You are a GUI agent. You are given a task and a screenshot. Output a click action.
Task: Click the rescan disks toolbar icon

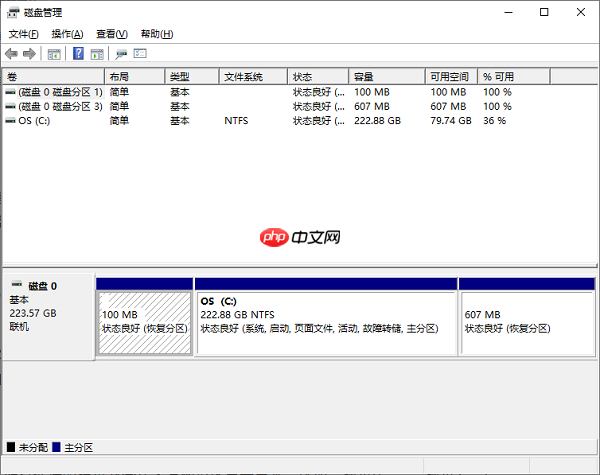(x=121, y=54)
